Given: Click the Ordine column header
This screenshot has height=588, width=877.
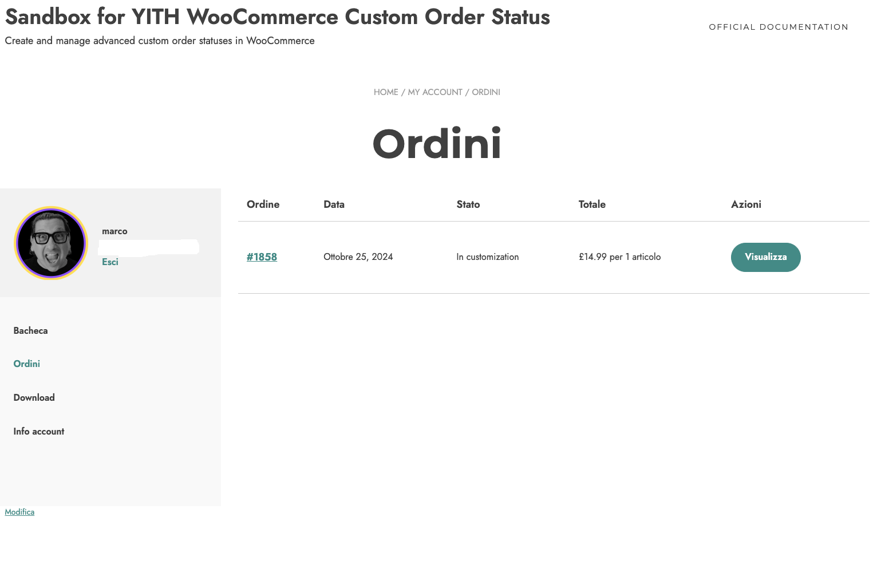Looking at the screenshot, I should pyautogui.click(x=263, y=204).
